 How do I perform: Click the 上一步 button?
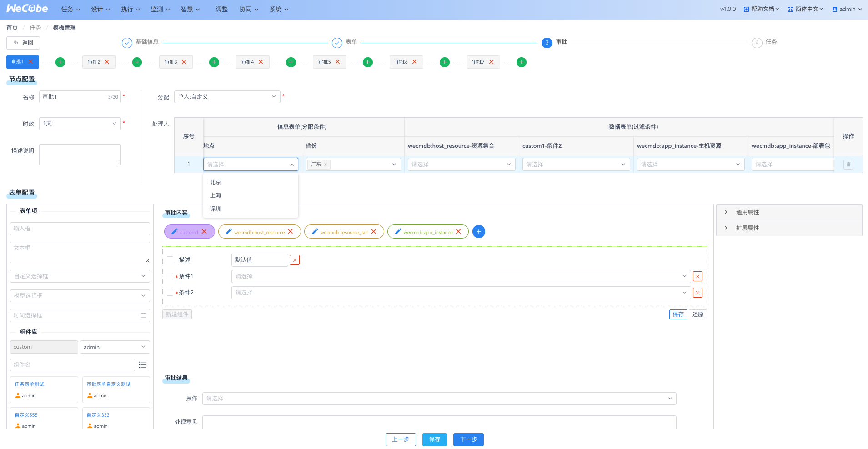click(x=401, y=439)
